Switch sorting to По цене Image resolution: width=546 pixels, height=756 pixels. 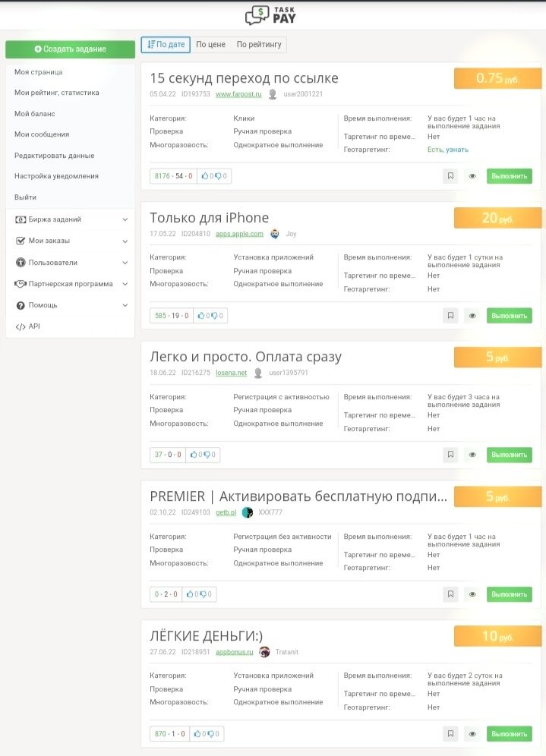210,44
